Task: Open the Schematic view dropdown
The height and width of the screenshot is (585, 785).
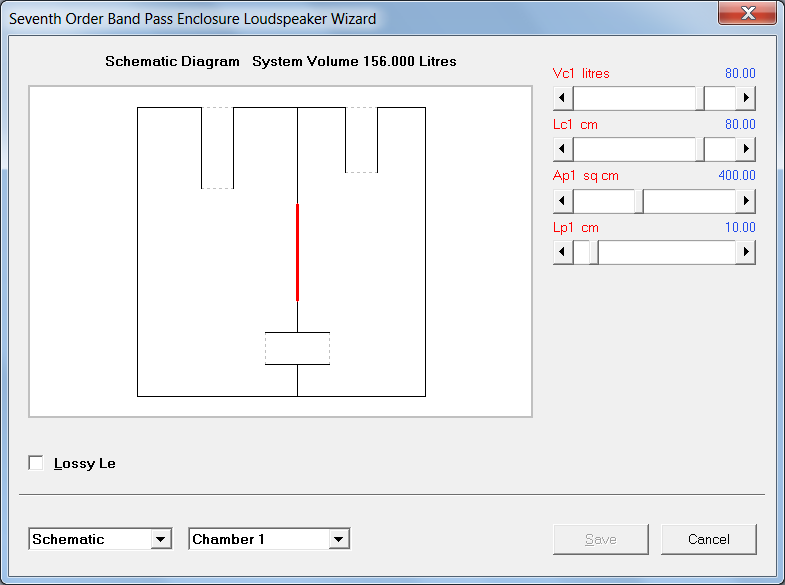Action: point(160,539)
